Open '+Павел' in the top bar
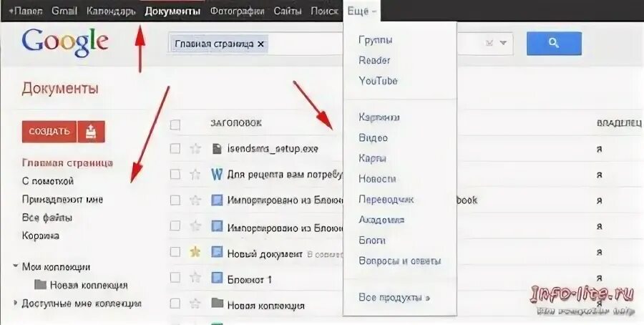 coord(26,11)
